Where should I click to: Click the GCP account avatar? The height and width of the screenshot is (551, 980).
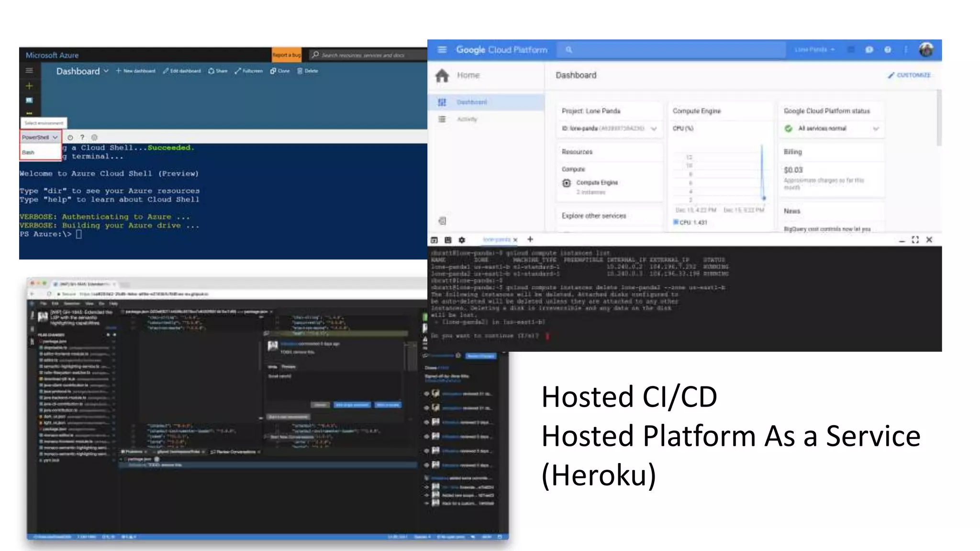point(926,50)
